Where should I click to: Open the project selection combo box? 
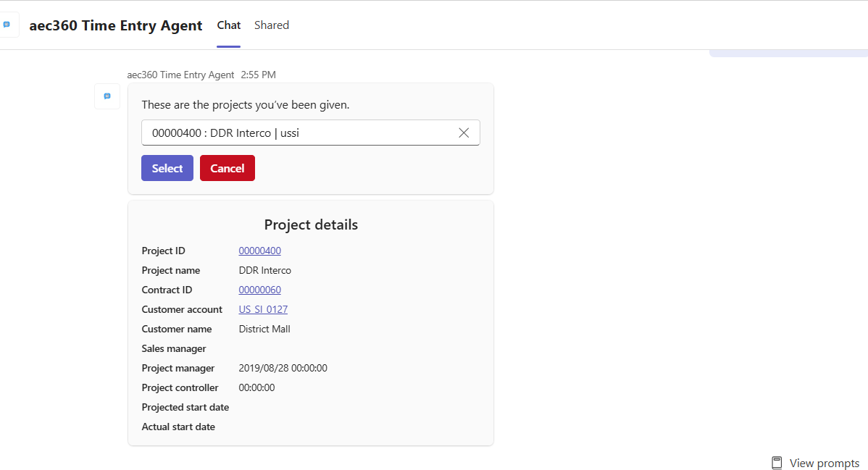tap(297, 133)
